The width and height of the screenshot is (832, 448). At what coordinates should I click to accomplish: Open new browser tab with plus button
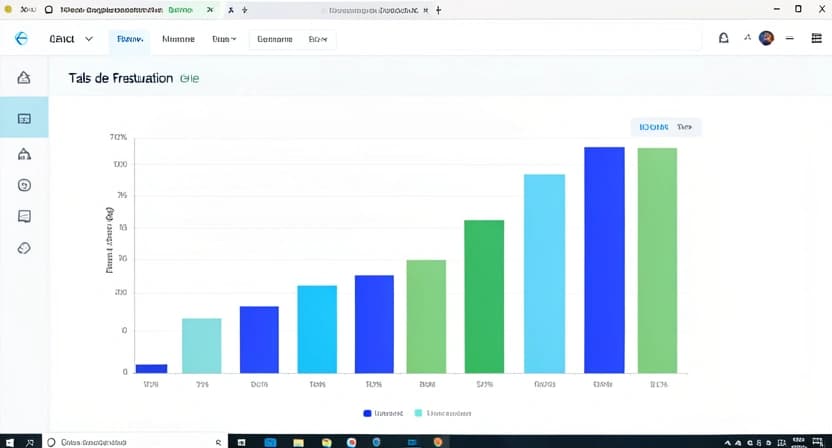click(x=438, y=10)
